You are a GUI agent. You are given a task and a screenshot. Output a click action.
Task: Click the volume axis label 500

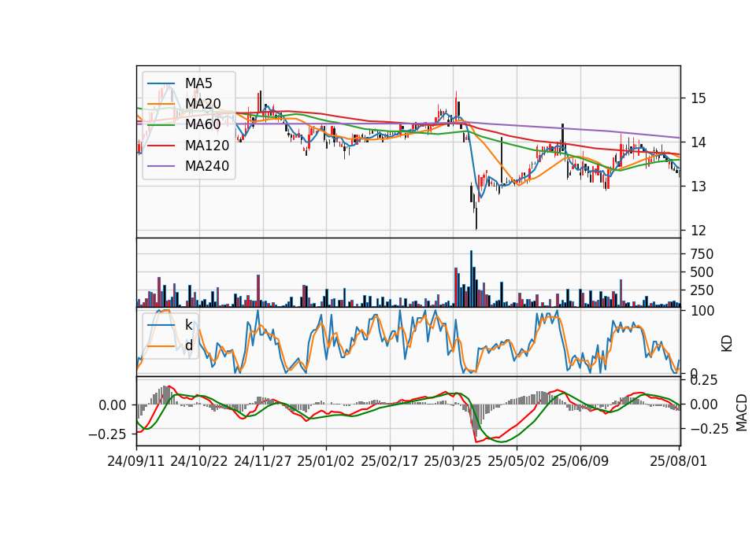(x=702, y=272)
